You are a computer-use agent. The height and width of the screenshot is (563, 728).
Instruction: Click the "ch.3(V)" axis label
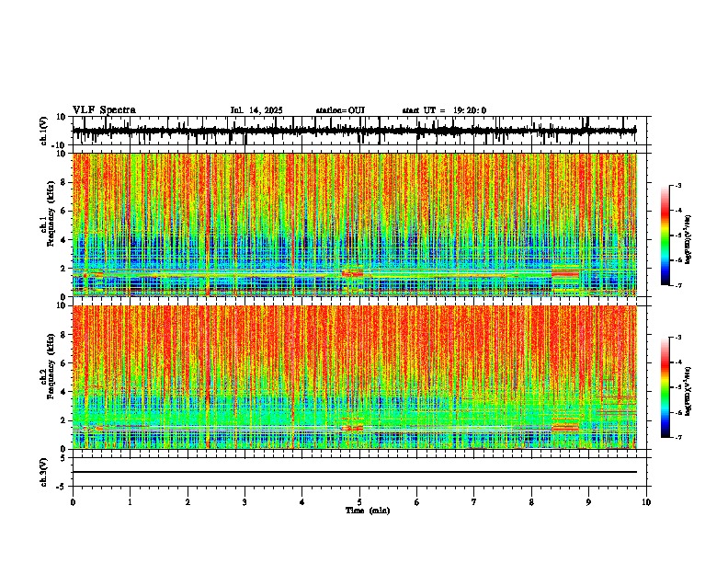[x=44, y=473]
